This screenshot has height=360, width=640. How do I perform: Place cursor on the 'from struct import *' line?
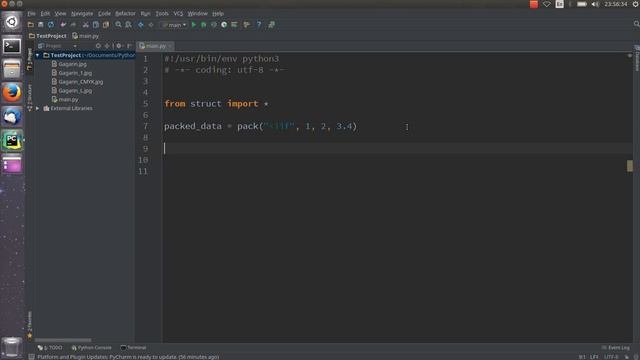216,104
